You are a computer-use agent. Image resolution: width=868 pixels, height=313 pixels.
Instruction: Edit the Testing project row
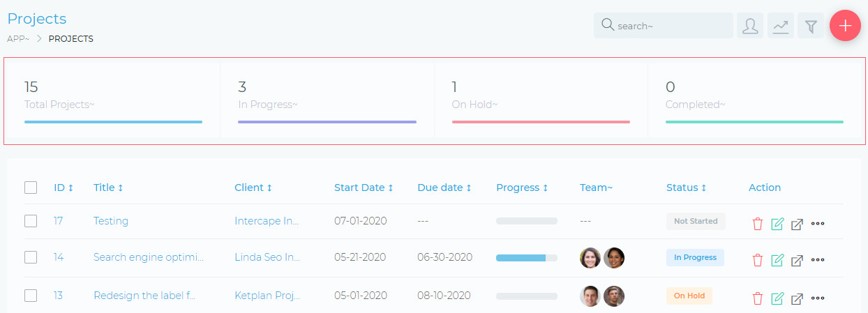tap(777, 224)
